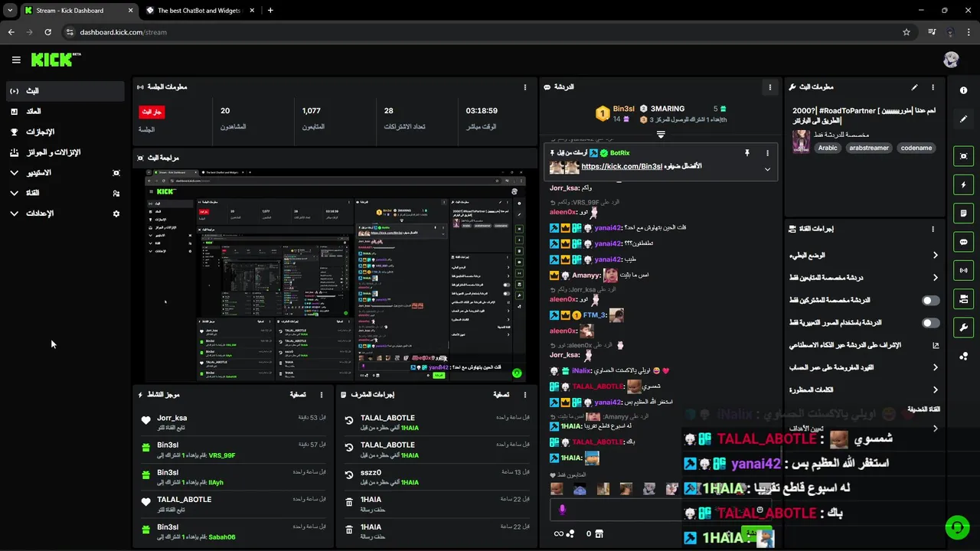
Task: Expand the account age restrictions option
Action: tap(935, 367)
